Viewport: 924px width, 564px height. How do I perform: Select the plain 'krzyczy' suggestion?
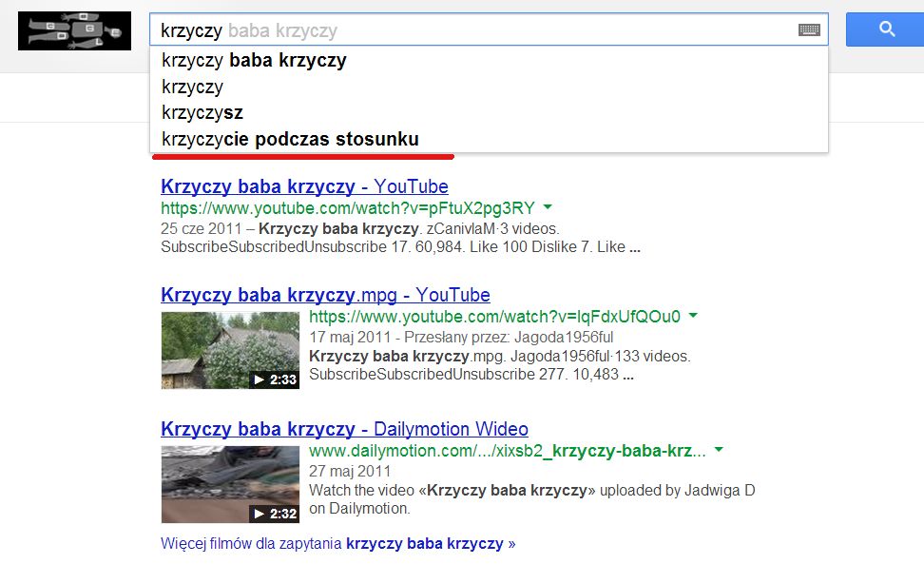pos(490,87)
